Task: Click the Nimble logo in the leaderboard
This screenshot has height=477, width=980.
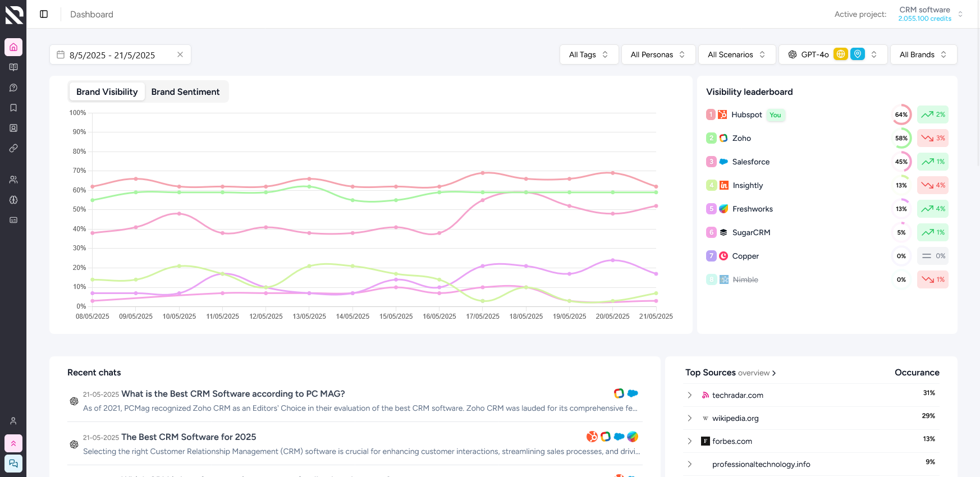Action: coord(724,279)
